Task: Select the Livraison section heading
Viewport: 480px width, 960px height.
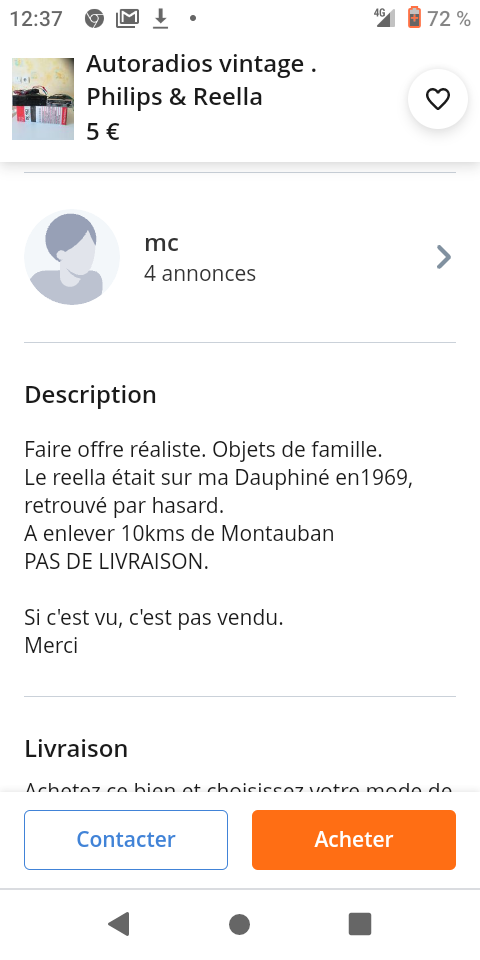Action: point(76,749)
